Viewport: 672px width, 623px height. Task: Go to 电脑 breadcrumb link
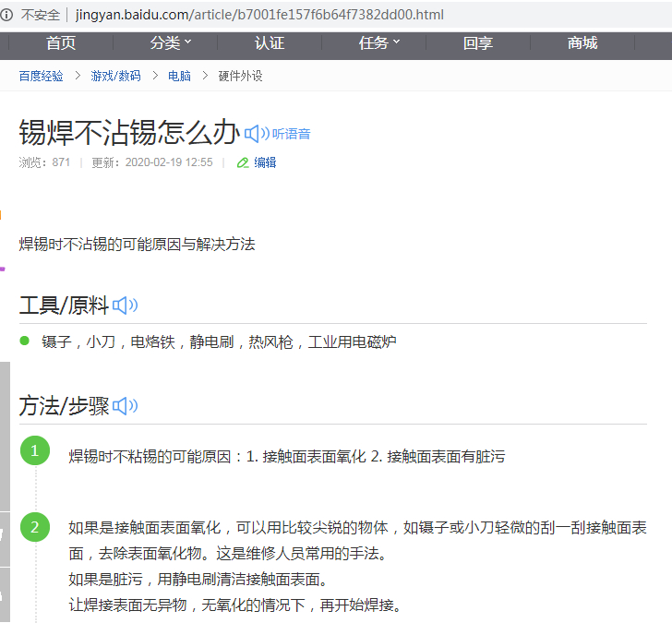179,76
